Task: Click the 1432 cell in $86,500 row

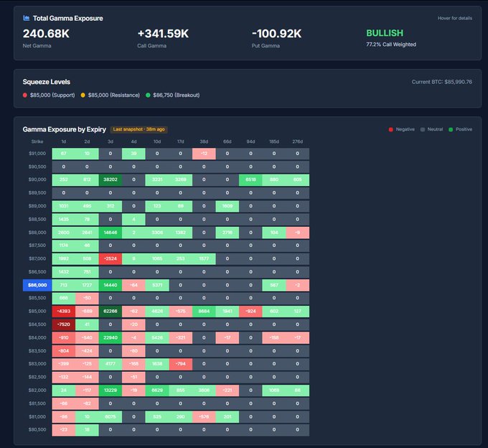Action: coord(63,272)
